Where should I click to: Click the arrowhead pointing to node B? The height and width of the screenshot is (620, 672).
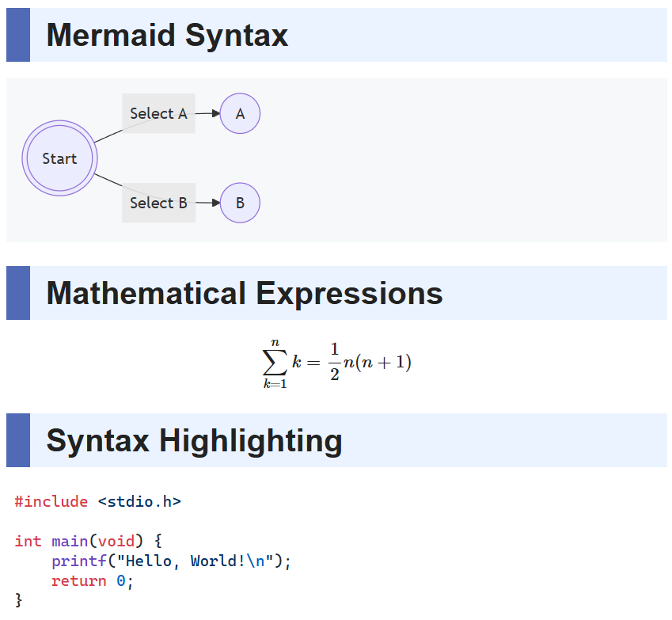coord(215,203)
